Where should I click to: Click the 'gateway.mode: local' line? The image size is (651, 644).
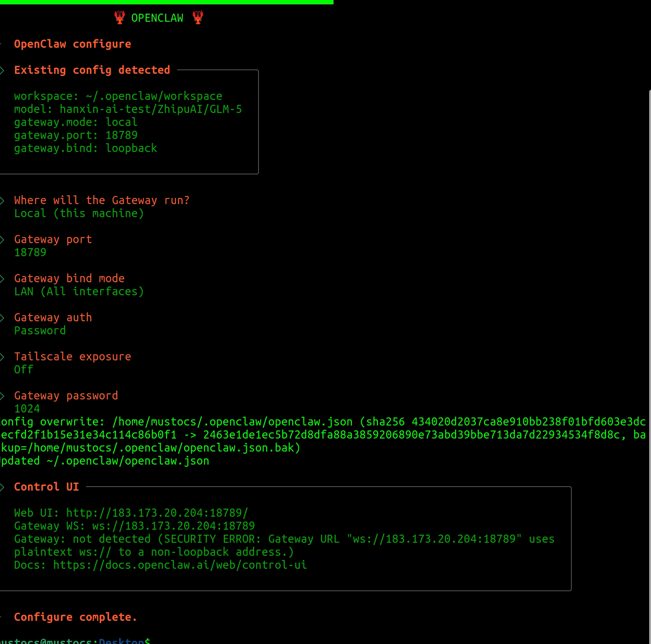(x=76, y=122)
